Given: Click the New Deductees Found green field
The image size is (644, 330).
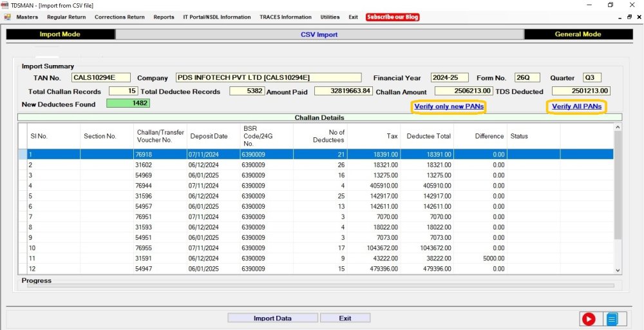Looking at the screenshot, I should pyautogui.click(x=128, y=103).
